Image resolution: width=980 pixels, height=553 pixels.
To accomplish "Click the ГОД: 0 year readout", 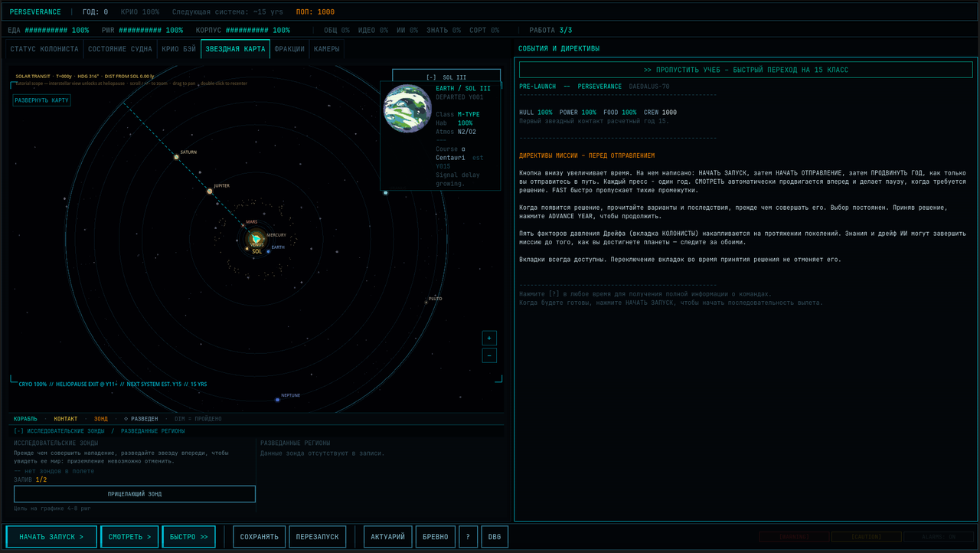I will (x=95, y=12).
